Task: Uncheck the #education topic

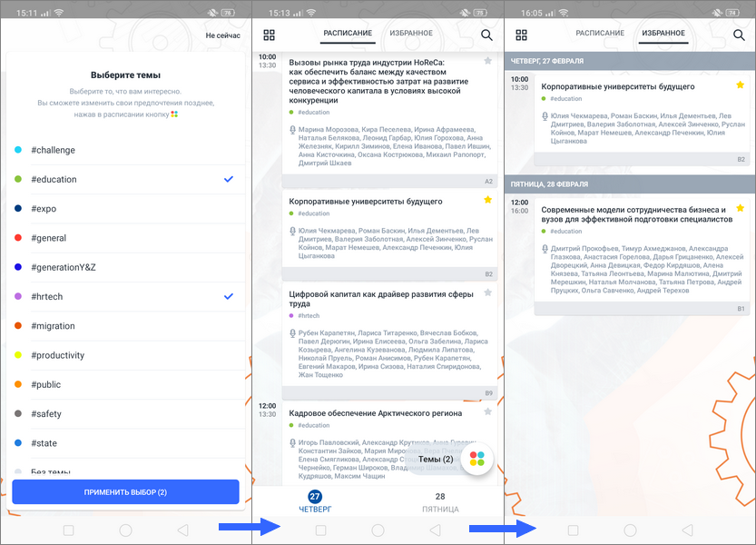Action: coord(125,179)
